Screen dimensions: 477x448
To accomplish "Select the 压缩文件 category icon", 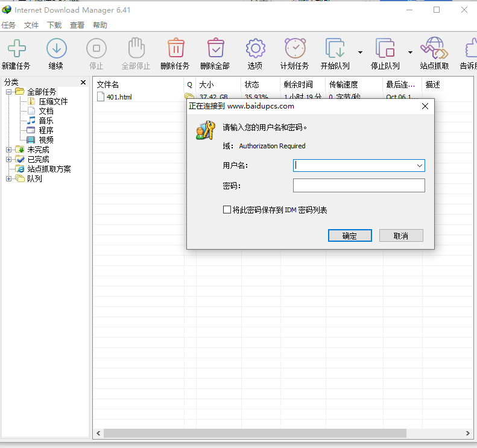I will pyautogui.click(x=31, y=101).
